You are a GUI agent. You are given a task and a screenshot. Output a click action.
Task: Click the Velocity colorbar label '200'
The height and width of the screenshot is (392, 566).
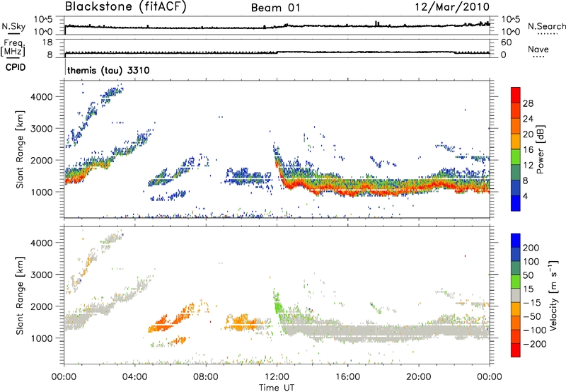tap(531, 248)
